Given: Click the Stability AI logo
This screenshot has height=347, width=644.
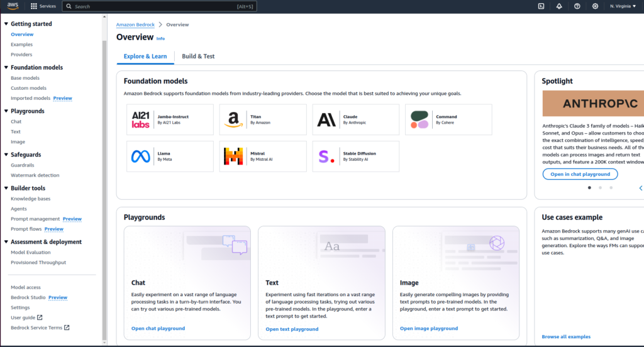Looking at the screenshot, I should click(326, 157).
